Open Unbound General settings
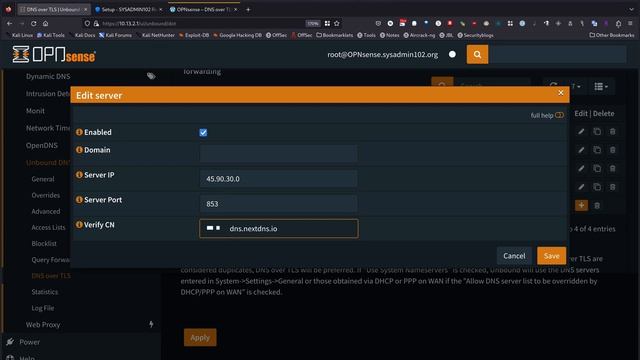The image size is (640, 360). 42,179
